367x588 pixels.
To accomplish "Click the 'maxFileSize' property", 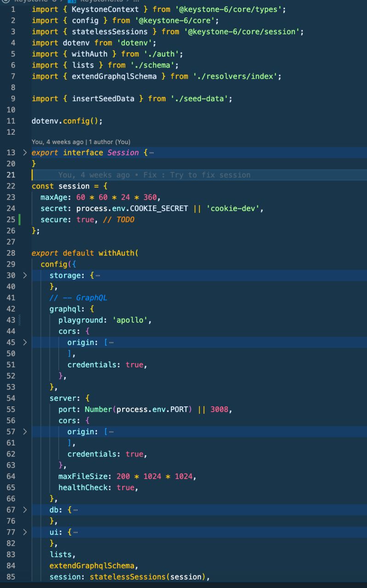I will (83, 476).
